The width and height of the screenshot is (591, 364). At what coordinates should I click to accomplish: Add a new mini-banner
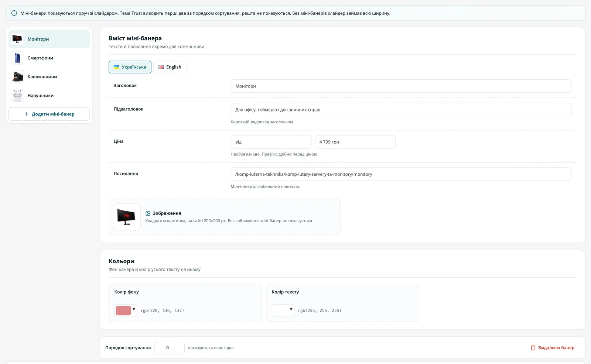[49, 114]
